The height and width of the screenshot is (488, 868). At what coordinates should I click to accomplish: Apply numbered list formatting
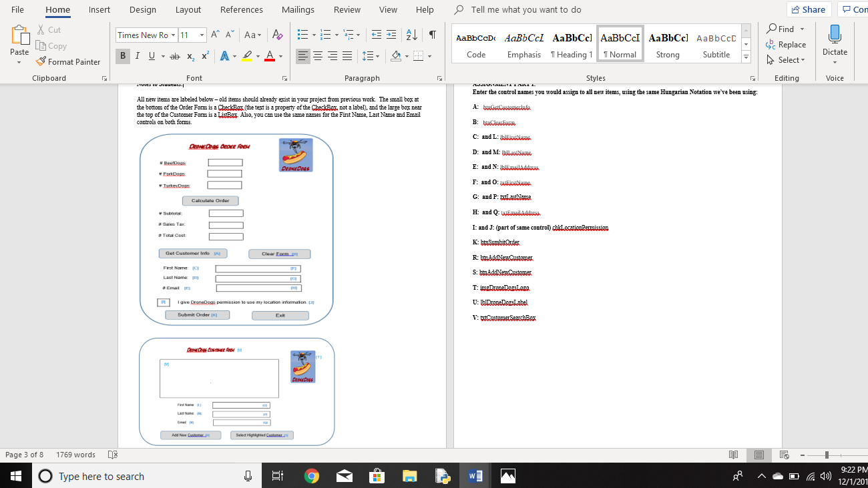coord(326,35)
